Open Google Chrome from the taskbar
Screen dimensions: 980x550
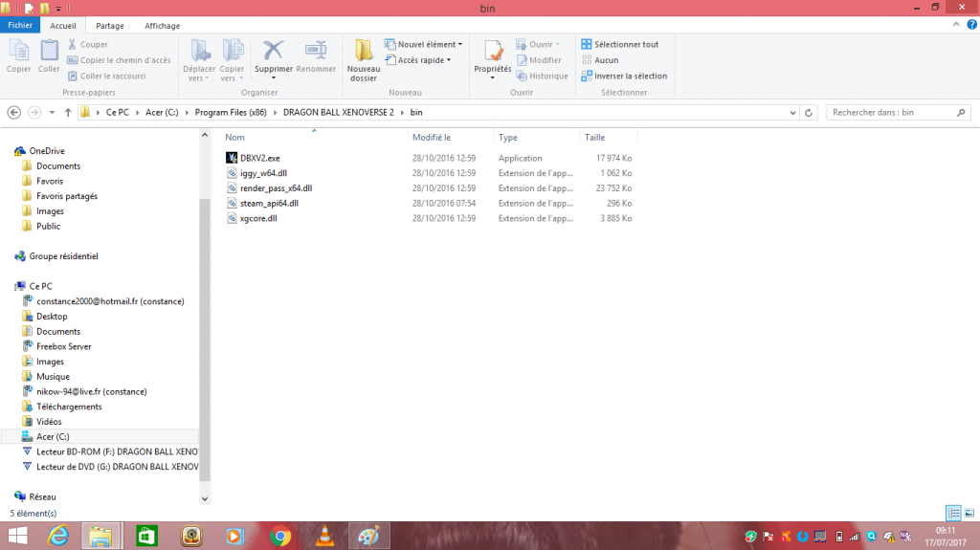[x=280, y=537]
